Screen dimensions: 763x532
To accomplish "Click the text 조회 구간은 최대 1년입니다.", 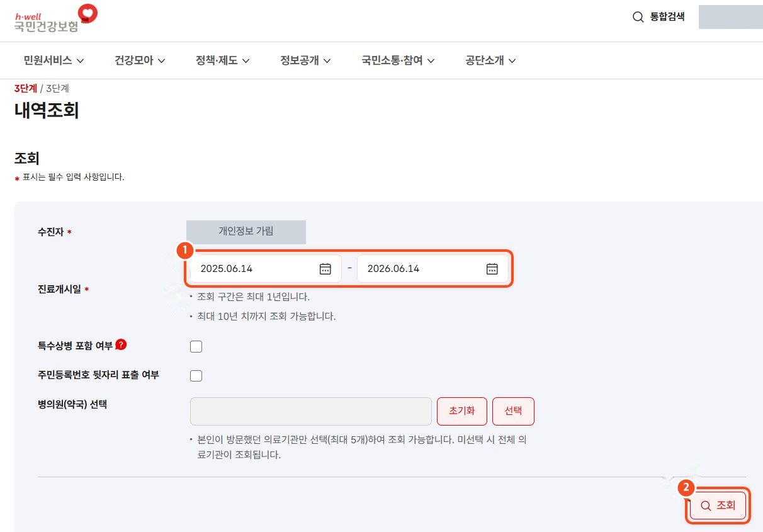I will click(254, 297).
